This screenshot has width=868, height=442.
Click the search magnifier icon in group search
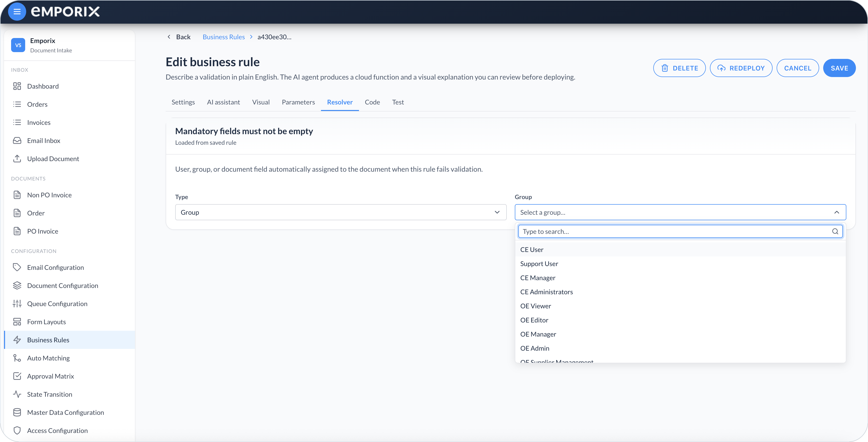coord(835,231)
